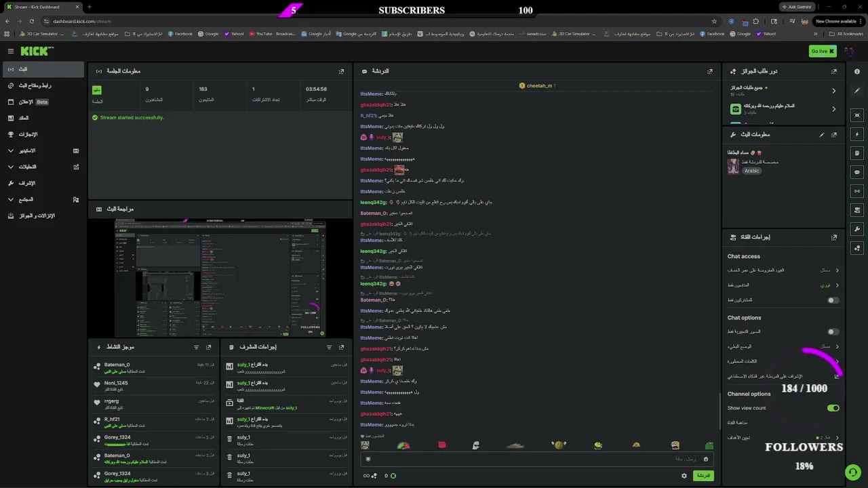The width and height of the screenshot is (868, 488).
Task: Filter the activity feed list
Action: click(x=196, y=347)
